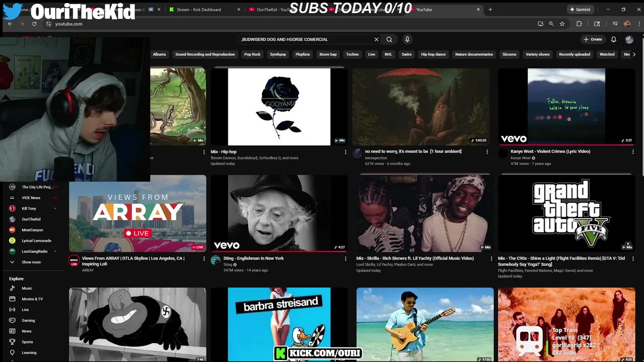The height and width of the screenshot is (362, 644).
Task: Open MeatCanyon subscription channel
Action: point(31,230)
